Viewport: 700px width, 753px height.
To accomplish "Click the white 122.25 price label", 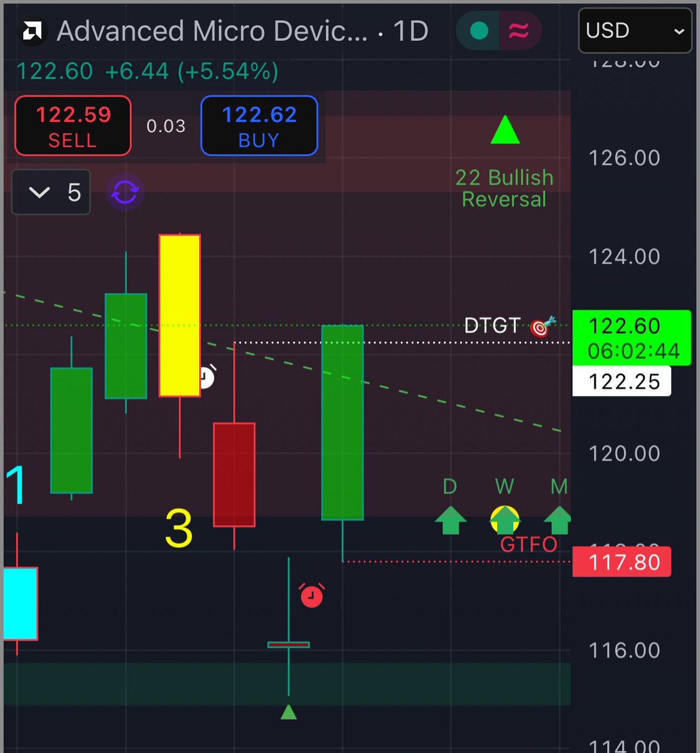I will pyautogui.click(x=622, y=382).
